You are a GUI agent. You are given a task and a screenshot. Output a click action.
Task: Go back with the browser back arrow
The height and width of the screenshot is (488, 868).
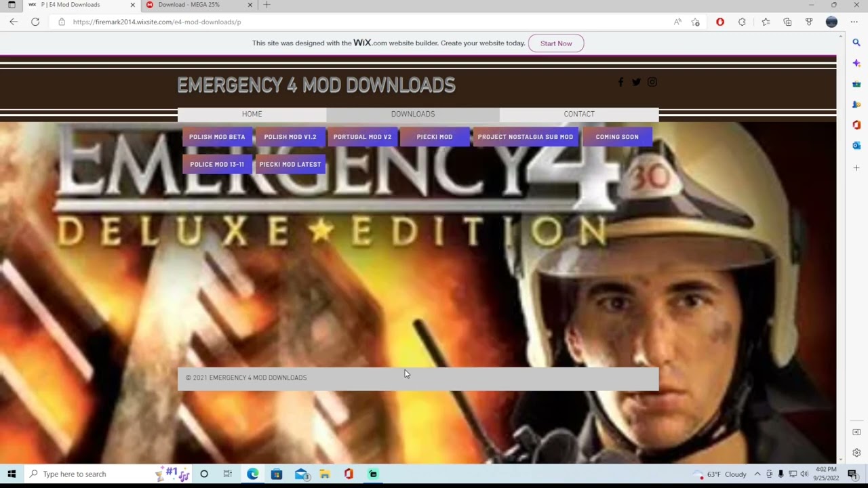(14, 22)
